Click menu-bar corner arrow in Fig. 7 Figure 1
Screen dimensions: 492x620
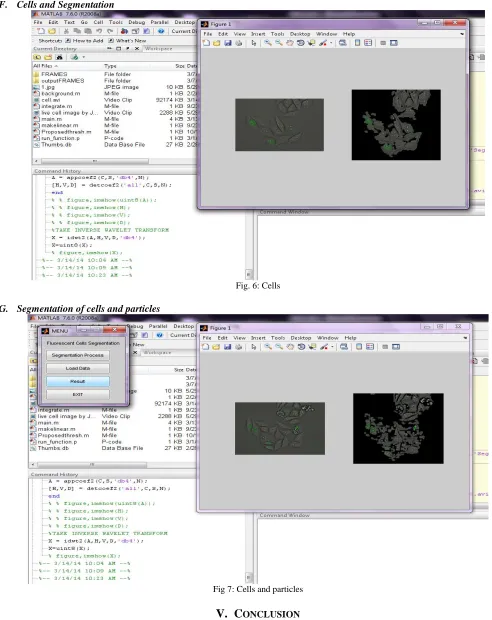[x=465, y=338]
